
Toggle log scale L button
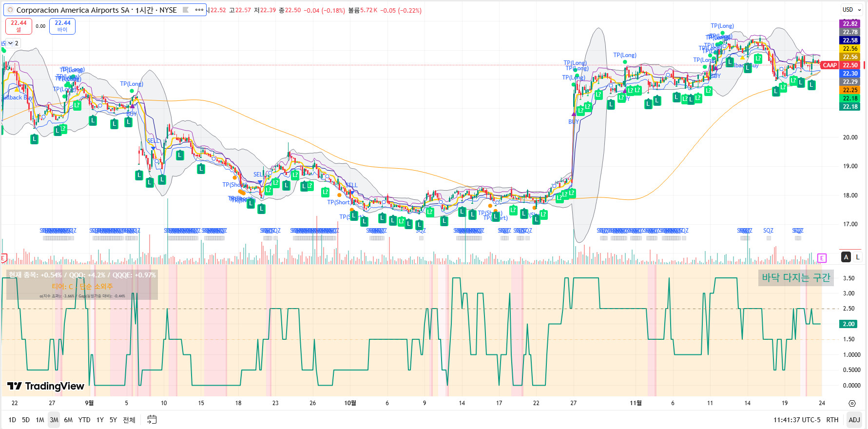pos(858,257)
